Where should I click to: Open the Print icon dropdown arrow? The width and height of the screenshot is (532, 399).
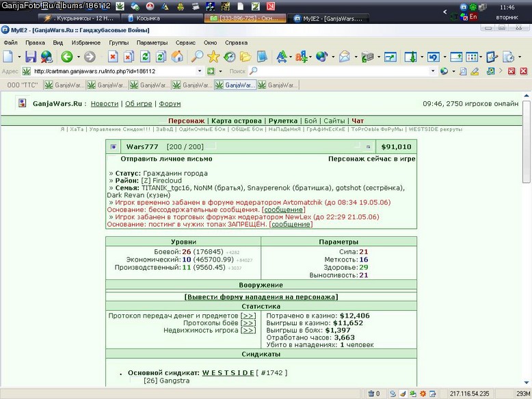(x=379, y=57)
